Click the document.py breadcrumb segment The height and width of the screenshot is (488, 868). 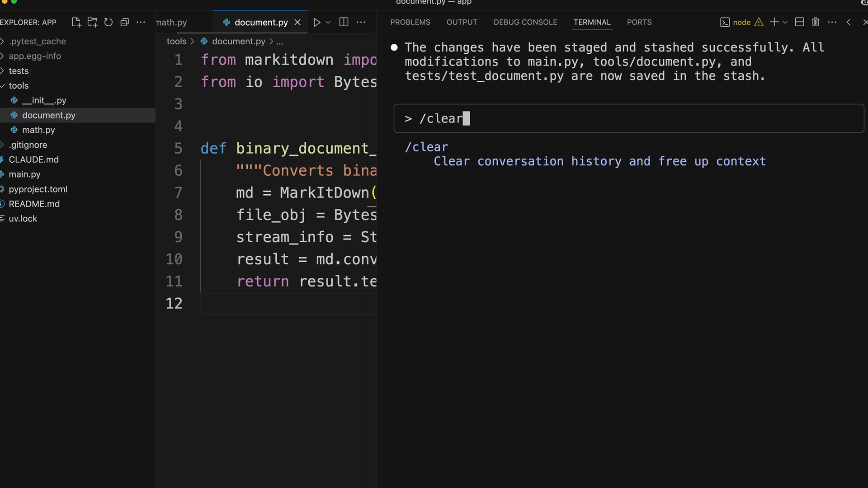point(239,41)
